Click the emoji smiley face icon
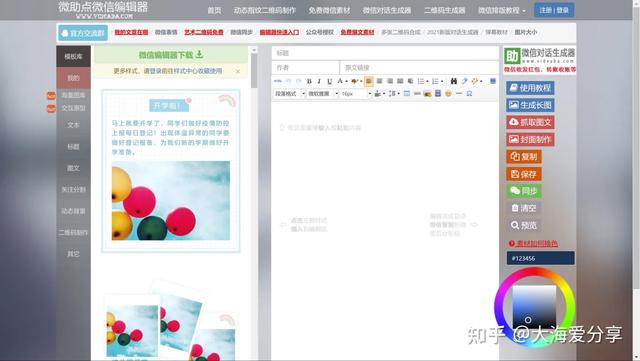The image size is (640, 361). click(x=448, y=94)
